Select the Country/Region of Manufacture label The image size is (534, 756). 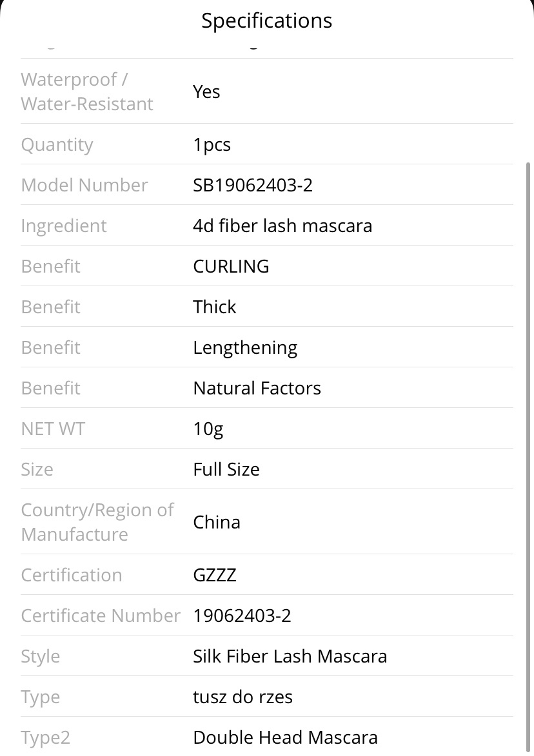[x=97, y=522]
